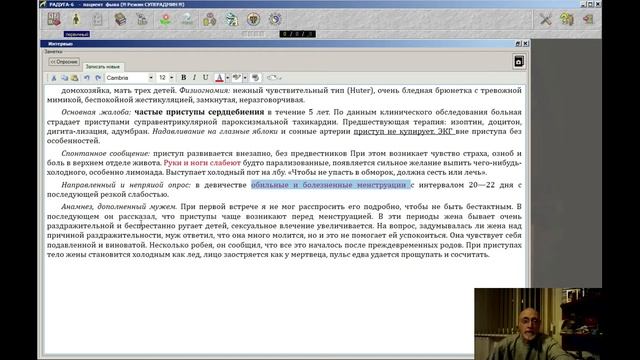Image resolution: width=640 pixels, height=360 pixels.
Task: Open the round emblem icon in main toolbar
Action: pyautogui.click(x=253, y=19)
